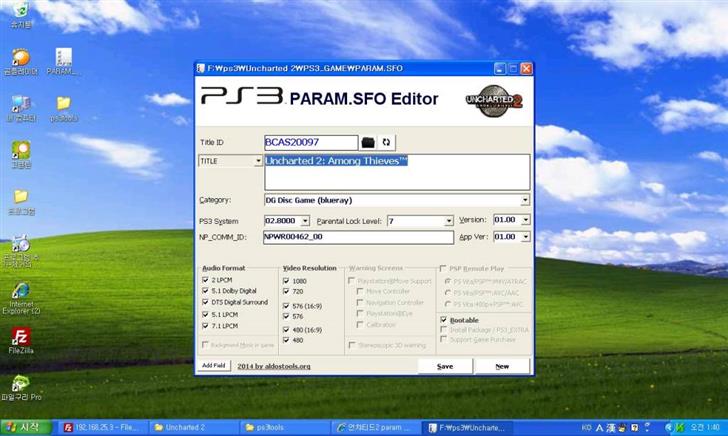Toggle the 7.1 LPCM audio format
Viewport: 728px width, 436px height.
point(206,325)
